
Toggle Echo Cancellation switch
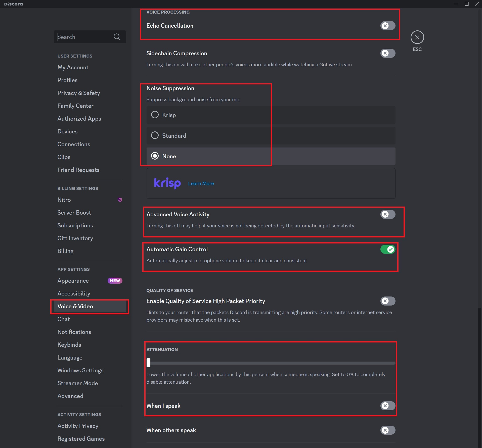387,26
